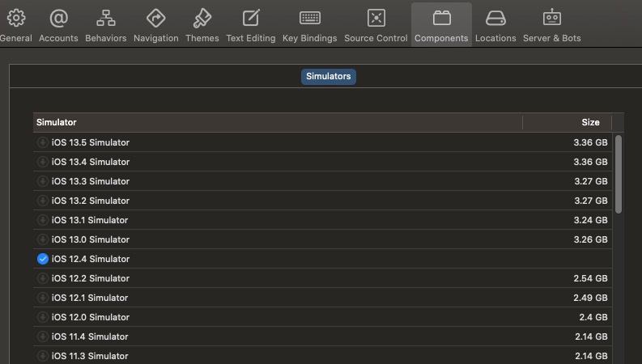
Task: Open the Text Editing pencil icon
Action: pos(251,18)
